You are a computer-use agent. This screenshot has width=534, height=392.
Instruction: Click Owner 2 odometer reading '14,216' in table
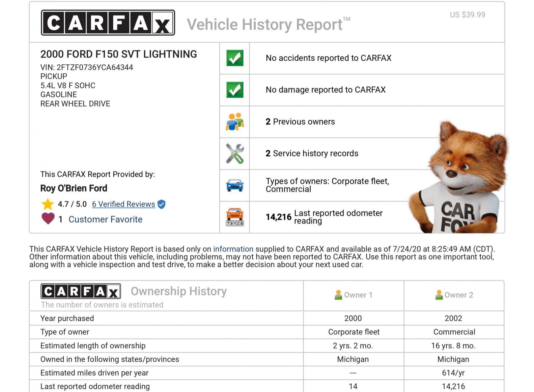pos(453,386)
